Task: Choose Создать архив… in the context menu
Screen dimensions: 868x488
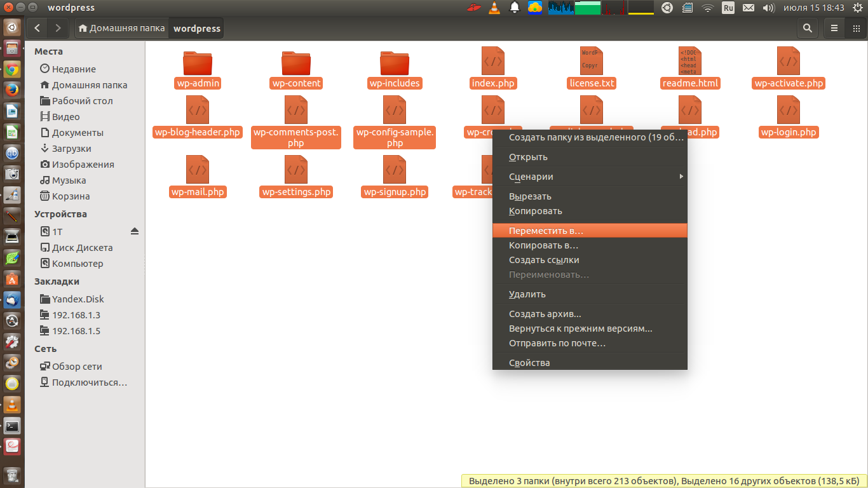Action: 590,314
